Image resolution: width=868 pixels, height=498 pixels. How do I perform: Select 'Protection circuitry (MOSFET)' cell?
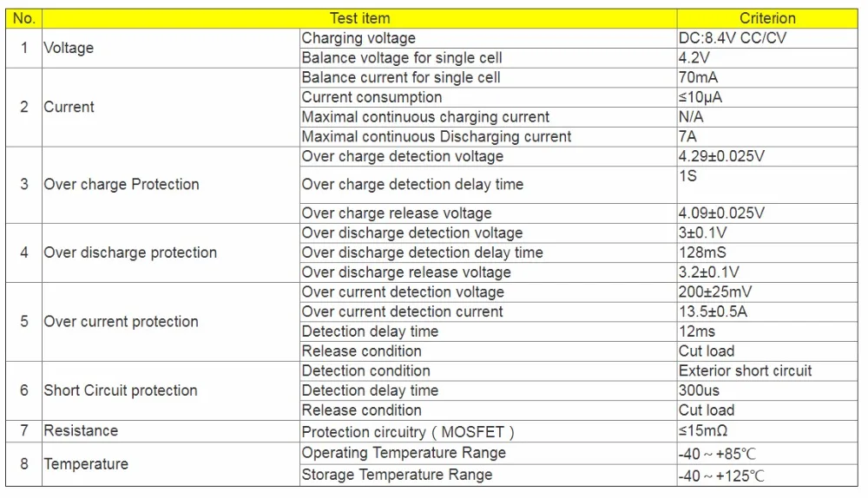coord(488,431)
